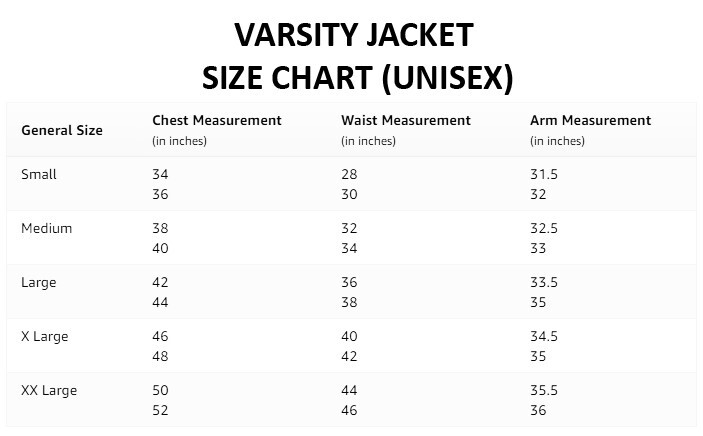Select the General Size column header

click(62, 130)
